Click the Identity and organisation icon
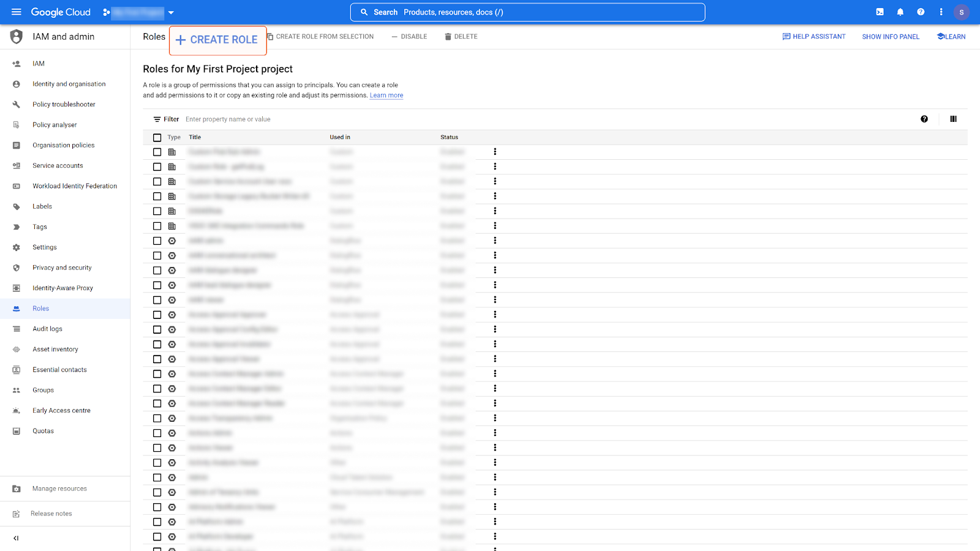The height and width of the screenshot is (551, 980). point(17,84)
